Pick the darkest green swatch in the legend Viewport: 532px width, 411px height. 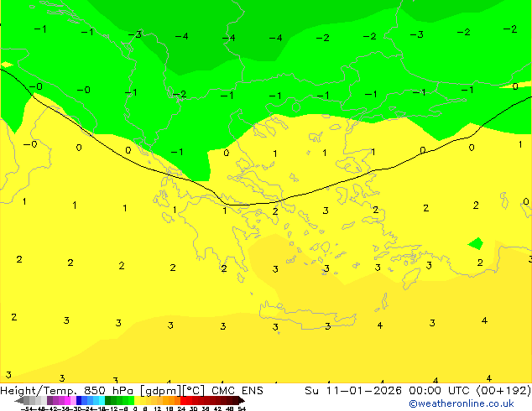pyautogui.click(x=108, y=400)
